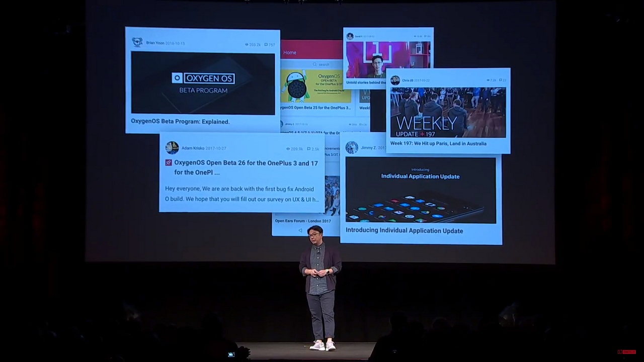644x362 pixels.
Task: Open 'OxygenOS Open Beta 26 for the OnePlus 3' thread
Action: click(x=246, y=167)
